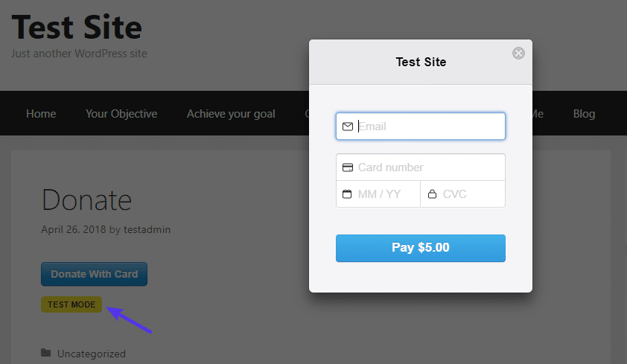Click the padlock icon beside CVC
627x364 pixels.
432,194
